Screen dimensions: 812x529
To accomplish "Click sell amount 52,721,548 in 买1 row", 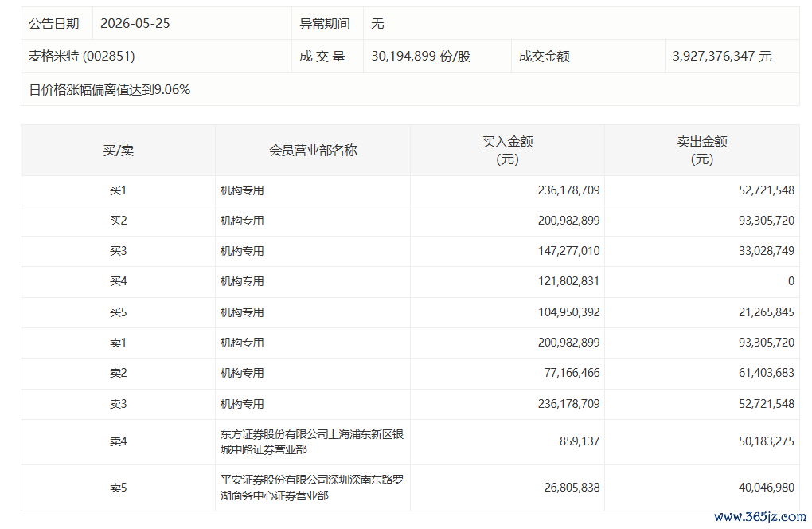I will [767, 190].
